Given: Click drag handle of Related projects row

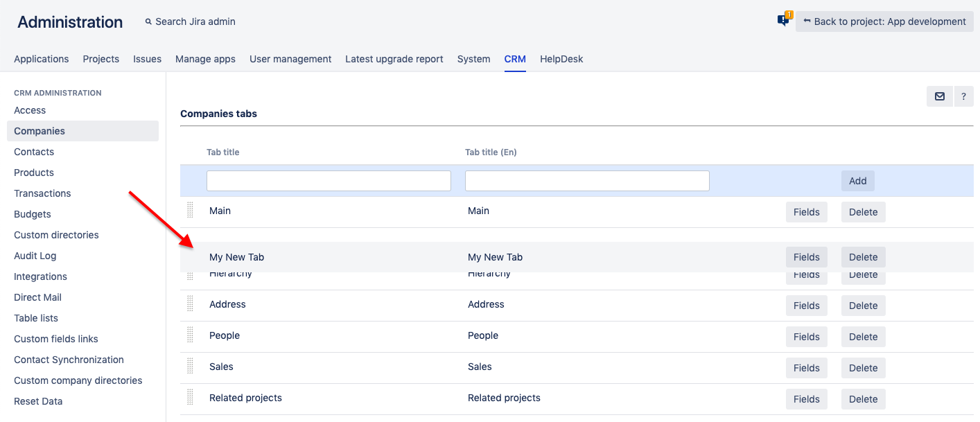Looking at the screenshot, I should (x=191, y=398).
